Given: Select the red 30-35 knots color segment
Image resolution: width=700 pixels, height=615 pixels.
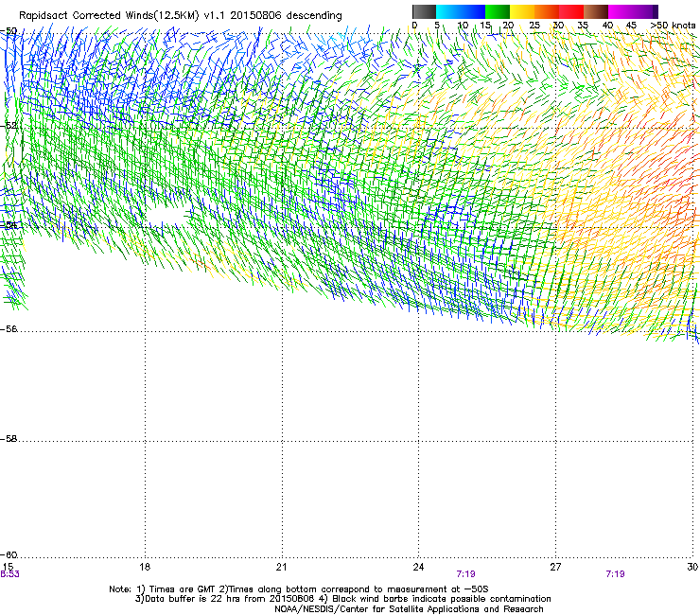Looking at the screenshot, I should (571, 11).
